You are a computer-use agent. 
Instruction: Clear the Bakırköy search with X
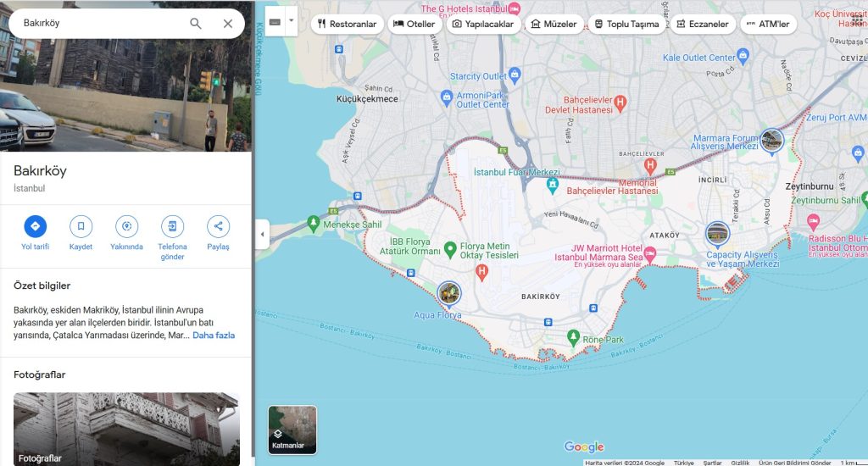pos(227,23)
